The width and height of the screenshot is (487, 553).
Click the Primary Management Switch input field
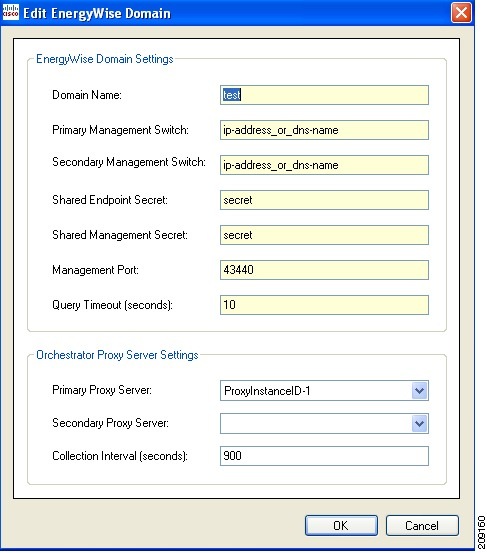click(x=324, y=130)
